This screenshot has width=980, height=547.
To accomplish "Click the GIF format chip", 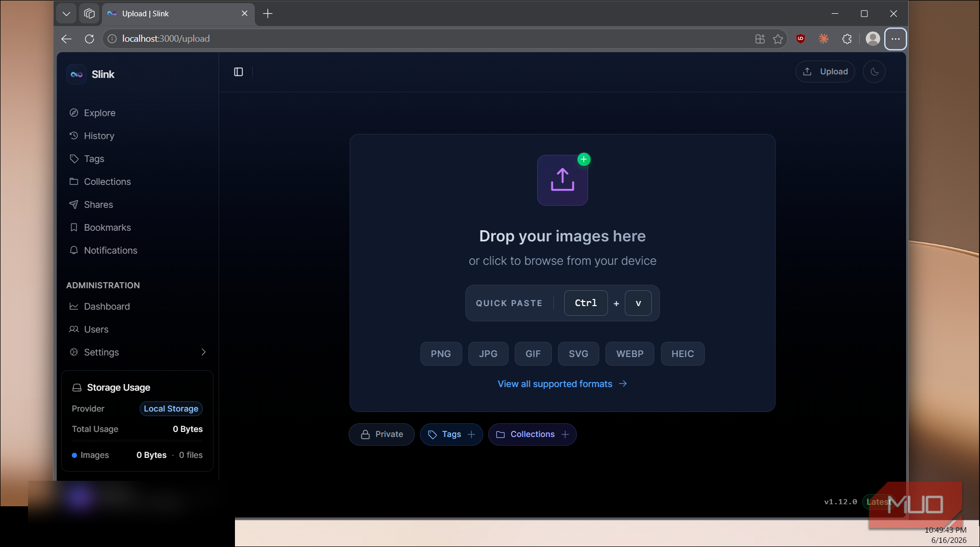I will 533,354.
